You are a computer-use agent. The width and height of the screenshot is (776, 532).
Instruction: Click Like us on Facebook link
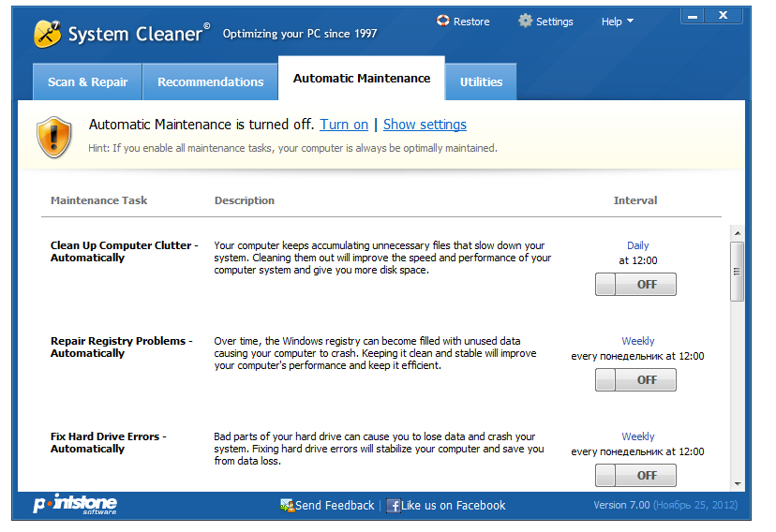[454, 505]
